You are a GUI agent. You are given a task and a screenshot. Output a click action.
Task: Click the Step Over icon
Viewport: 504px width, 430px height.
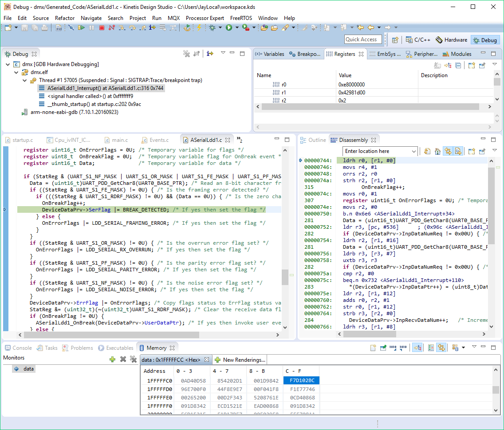[x=132, y=28]
